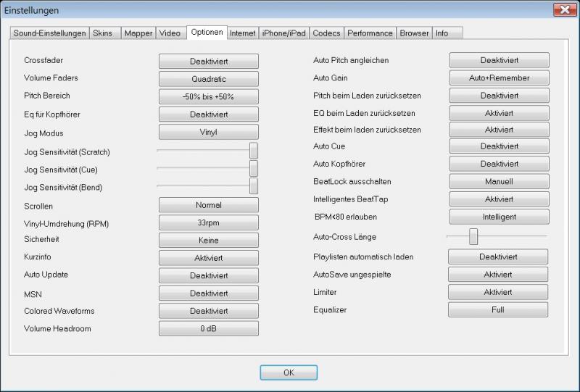Image resolution: width=580 pixels, height=392 pixels.
Task: Click the OK button
Action: 289,372
